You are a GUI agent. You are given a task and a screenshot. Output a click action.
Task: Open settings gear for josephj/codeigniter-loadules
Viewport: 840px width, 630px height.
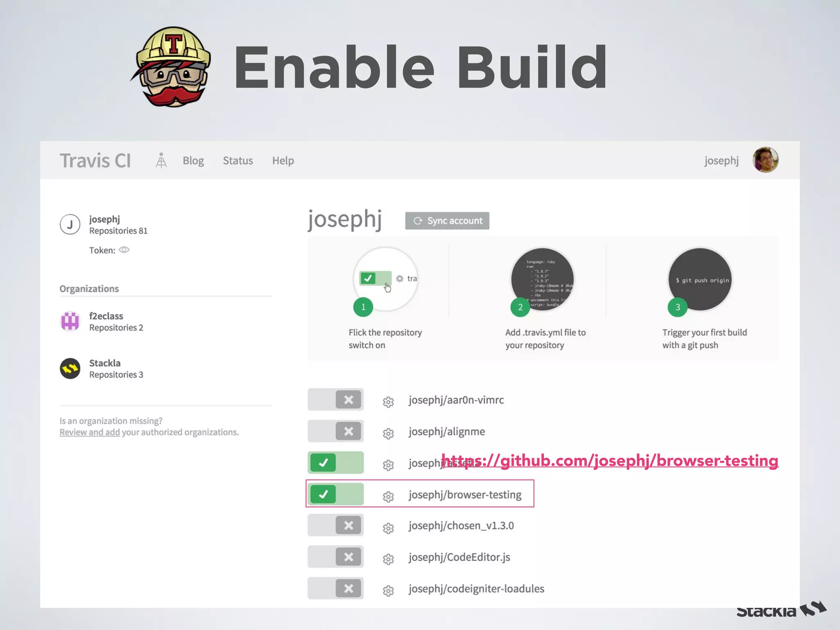coord(388,591)
